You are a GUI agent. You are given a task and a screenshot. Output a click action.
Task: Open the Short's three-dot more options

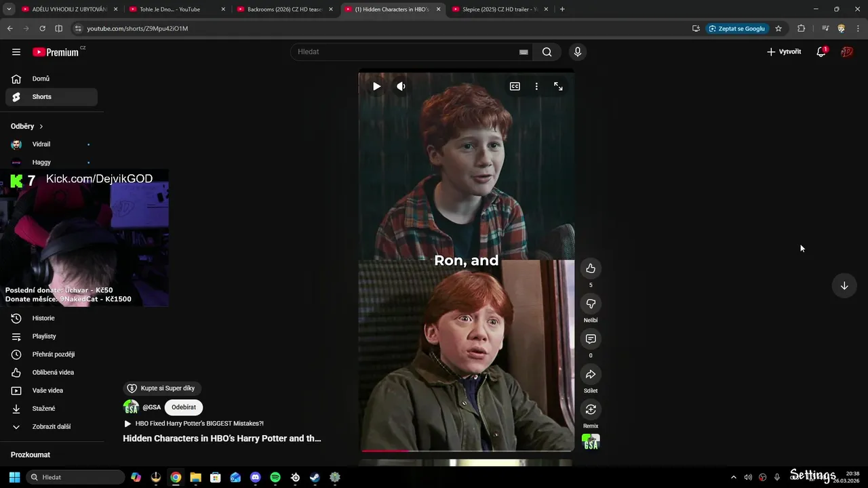(536, 86)
